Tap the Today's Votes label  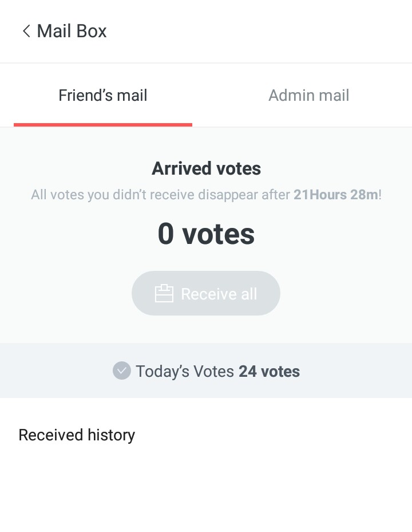click(184, 371)
